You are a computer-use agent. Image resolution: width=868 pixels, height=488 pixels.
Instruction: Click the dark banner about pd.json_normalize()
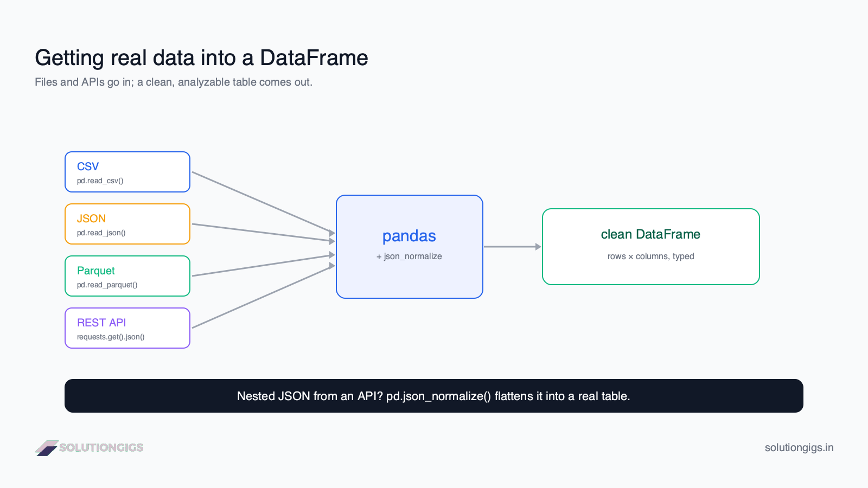[x=434, y=396]
